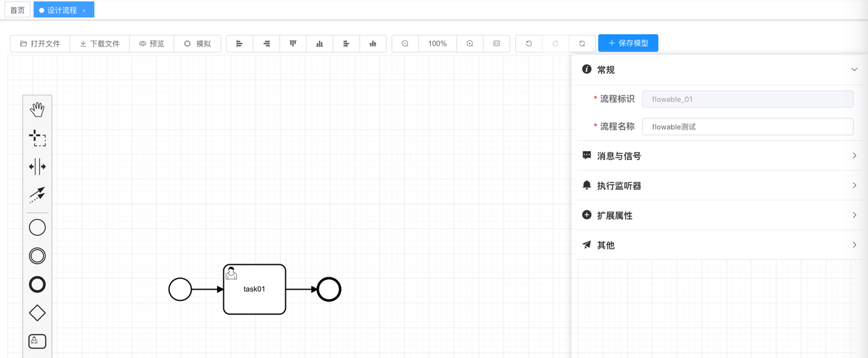Expand the 消息与信号 section
Screen dimensions: 868x358
pyautogui.click(x=719, y=156)
